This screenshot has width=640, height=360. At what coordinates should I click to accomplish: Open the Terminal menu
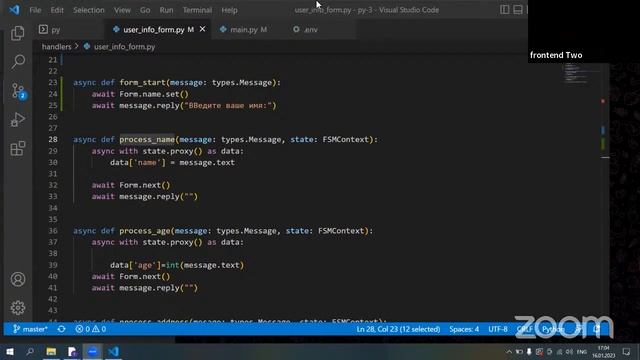tap(197, 10)
